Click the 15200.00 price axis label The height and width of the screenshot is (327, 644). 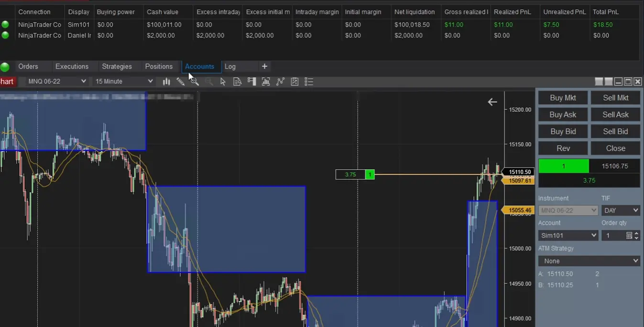click(x=520, y=110)
